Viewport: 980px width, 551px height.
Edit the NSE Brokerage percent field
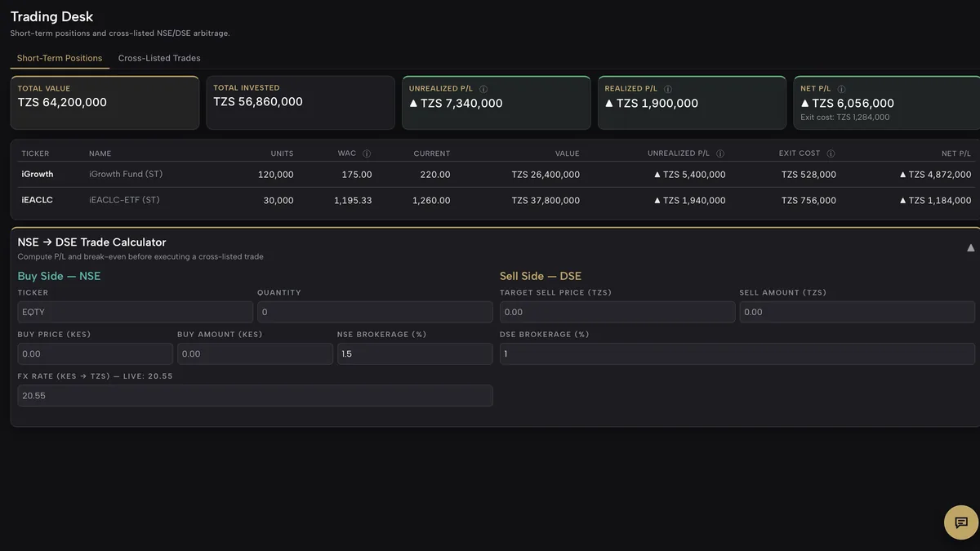(x=415, y=353)
